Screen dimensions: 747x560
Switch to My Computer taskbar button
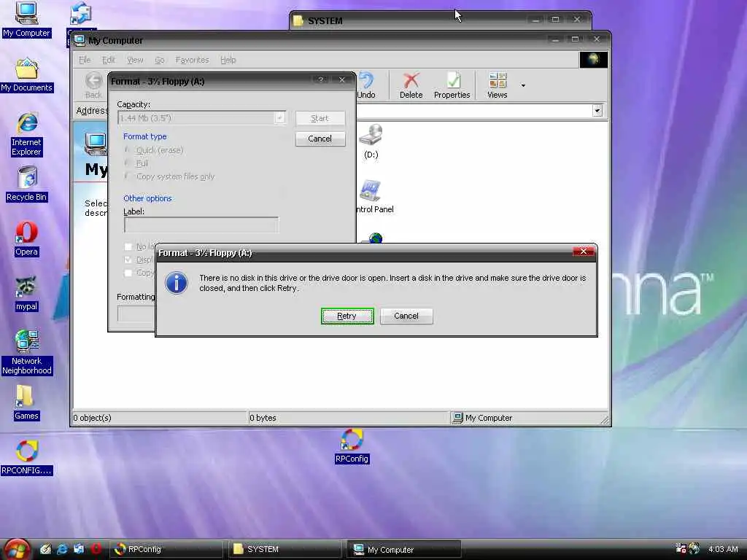pos(404,549)
